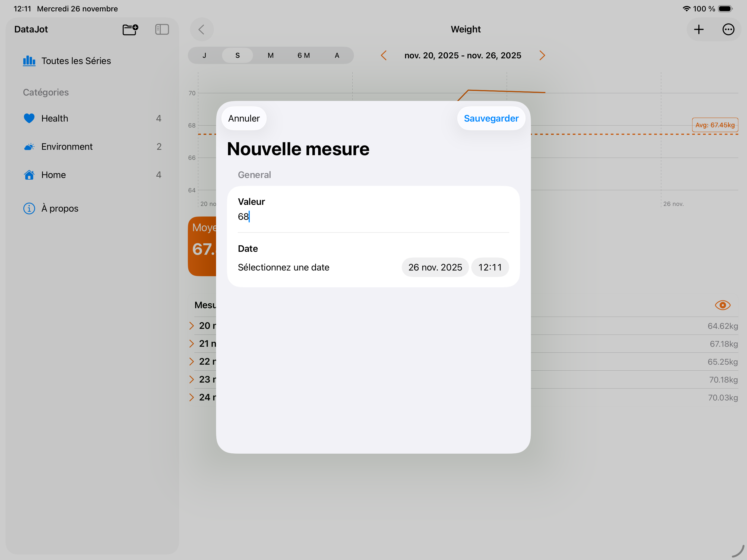Screen dimensions: 747x560
Task: Create a new folder in DataJot
Action: 130,29
